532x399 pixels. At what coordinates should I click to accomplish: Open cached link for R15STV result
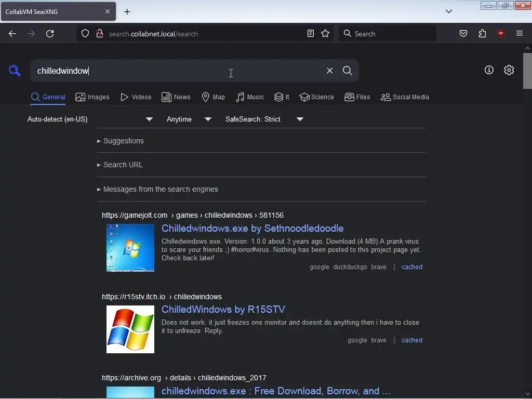[412, 340]
